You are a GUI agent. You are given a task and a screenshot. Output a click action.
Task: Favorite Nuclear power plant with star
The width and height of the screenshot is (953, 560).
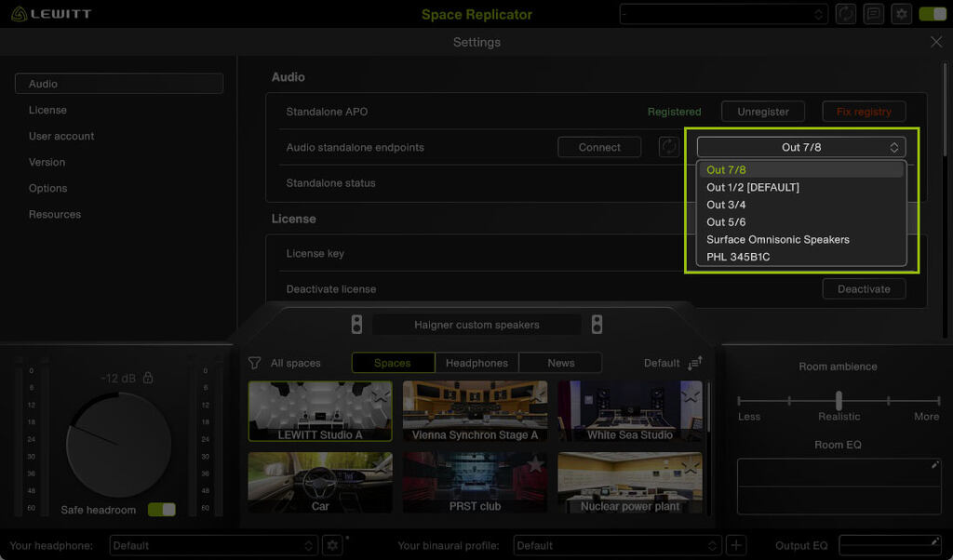point(691,465)
